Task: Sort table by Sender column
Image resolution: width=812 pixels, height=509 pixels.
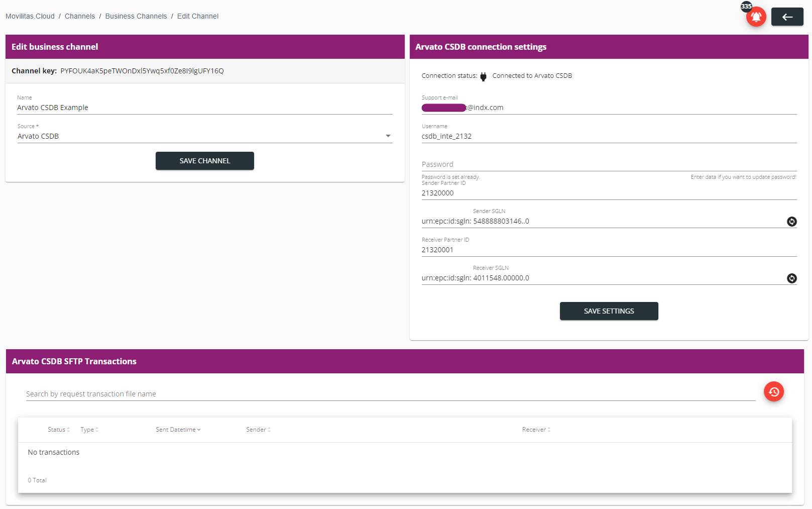Action: tap(258, 430)
